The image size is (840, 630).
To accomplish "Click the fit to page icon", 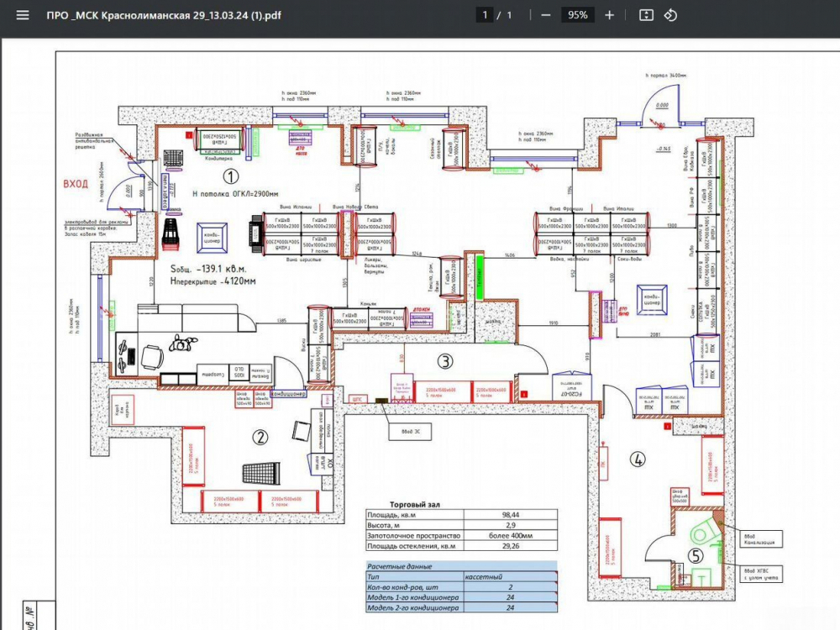I will 647,15.
